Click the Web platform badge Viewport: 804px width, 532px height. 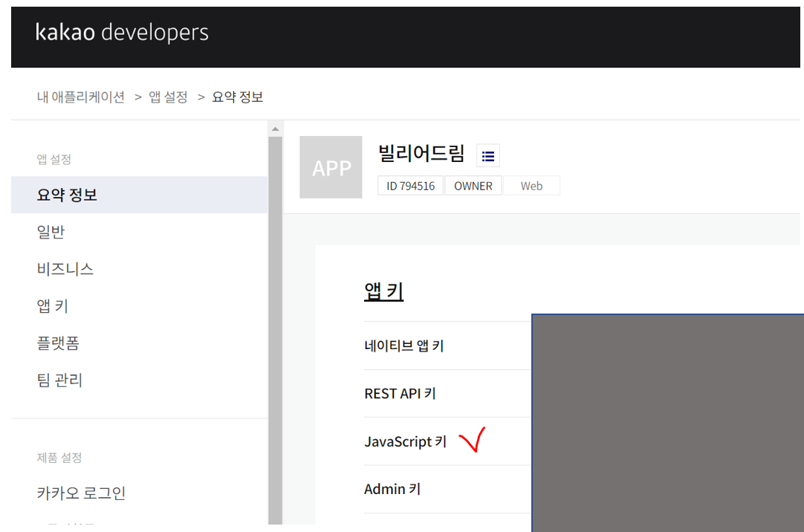(x=532, y=186)
